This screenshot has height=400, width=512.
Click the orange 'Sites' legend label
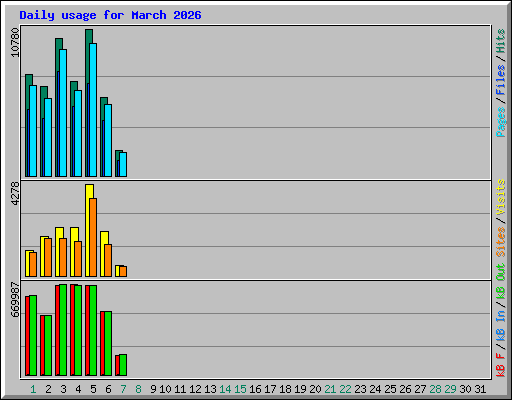point(500,242)
